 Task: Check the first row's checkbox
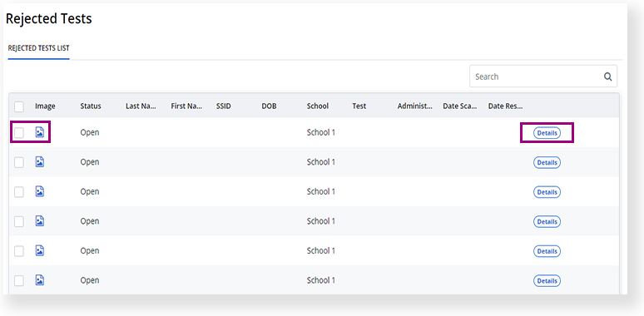[19, 133]
